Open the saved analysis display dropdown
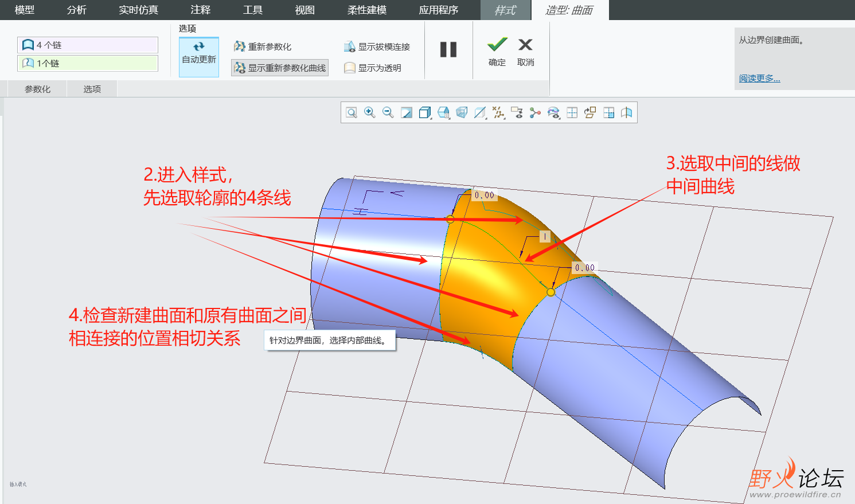Image resolution: width=855 pixels, height=504 pixels. pyautogui.click(x=553, y=112)
